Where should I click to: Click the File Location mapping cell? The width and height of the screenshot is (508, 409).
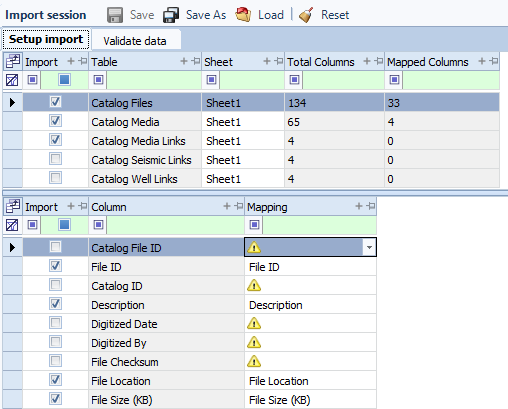pyautogui.click(x=310, y=381)
